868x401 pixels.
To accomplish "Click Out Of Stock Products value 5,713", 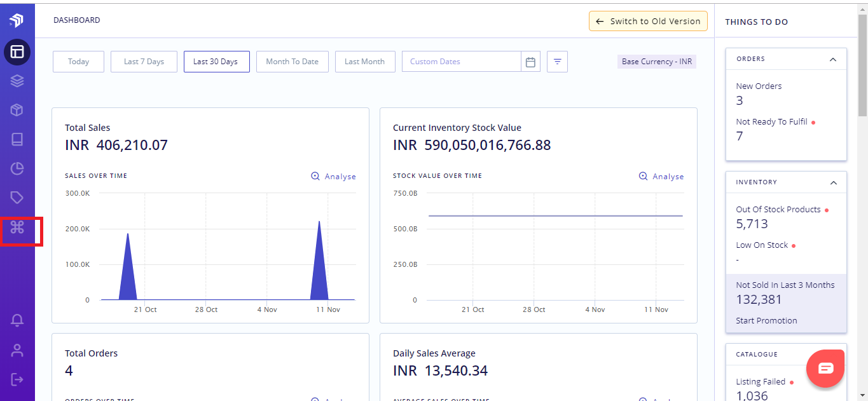I will tap(752, 224).
